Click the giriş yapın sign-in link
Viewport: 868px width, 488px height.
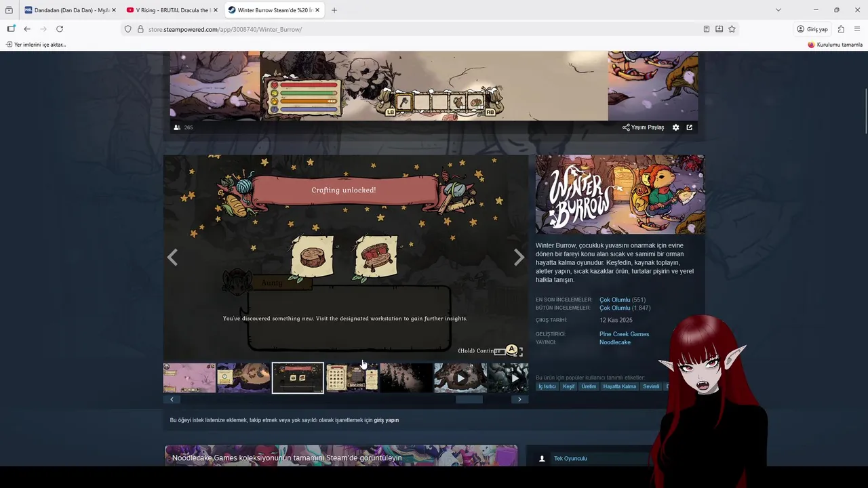(x=387, y=420)
